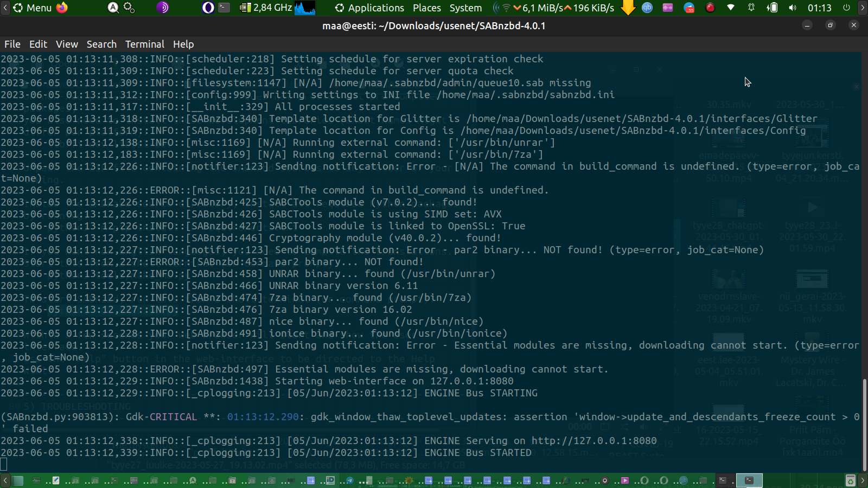
Task: Click the terminal vertical scrollbar thumb
Action: click(864, 424)
